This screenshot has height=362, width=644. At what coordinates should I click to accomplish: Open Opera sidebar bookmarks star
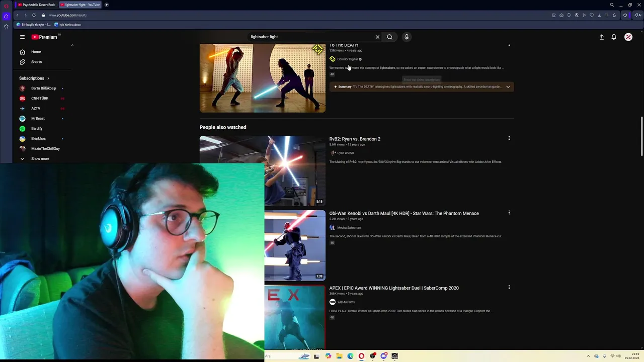pyautogui.click(x=6, y=26)
